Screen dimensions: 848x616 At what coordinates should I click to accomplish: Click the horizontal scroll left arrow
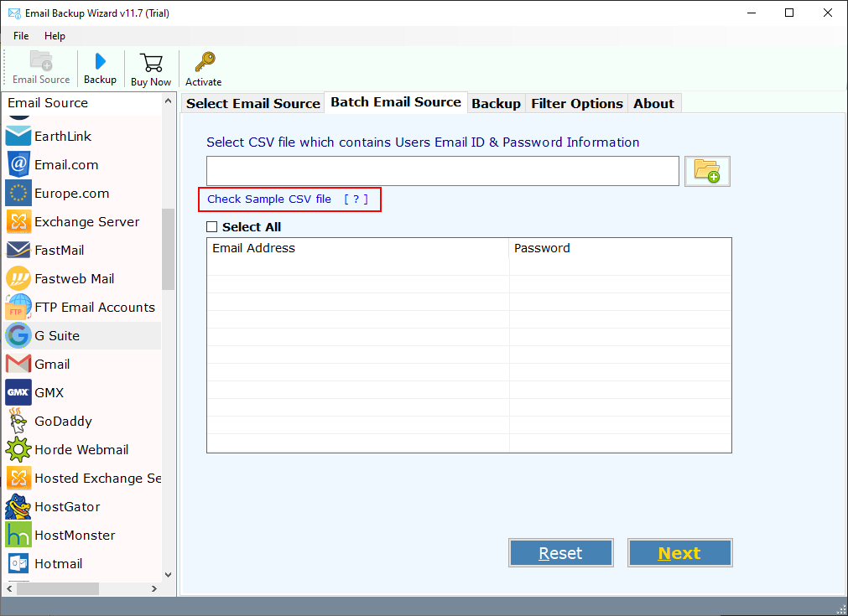(x=9, y=588)
